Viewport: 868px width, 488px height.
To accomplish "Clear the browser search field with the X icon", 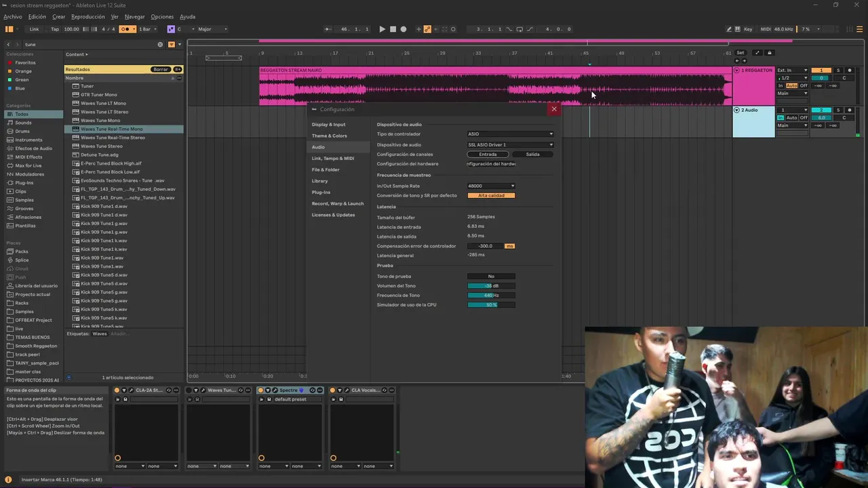I will tap(160, 45).
